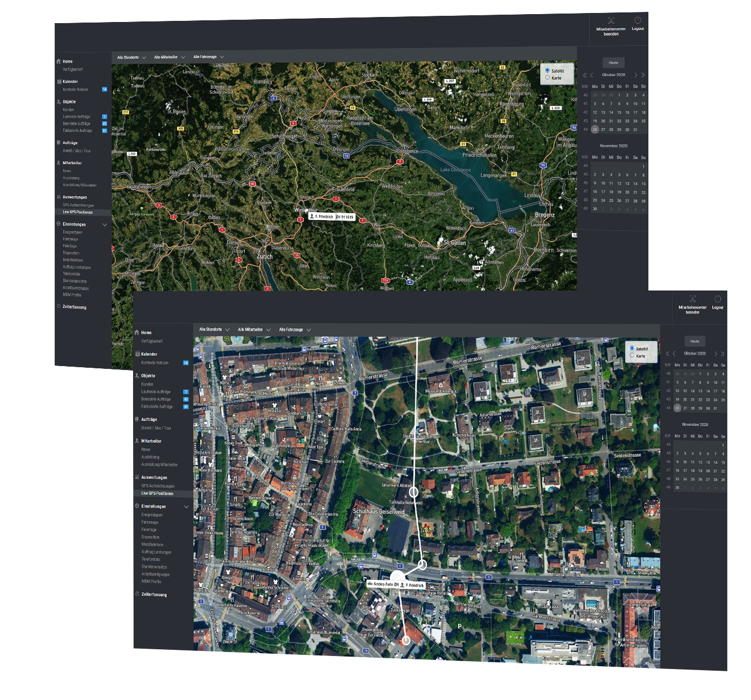Click Zeiterfassung clock icon in overview map window
Screen dimensions: 751x700
[59, 306]
